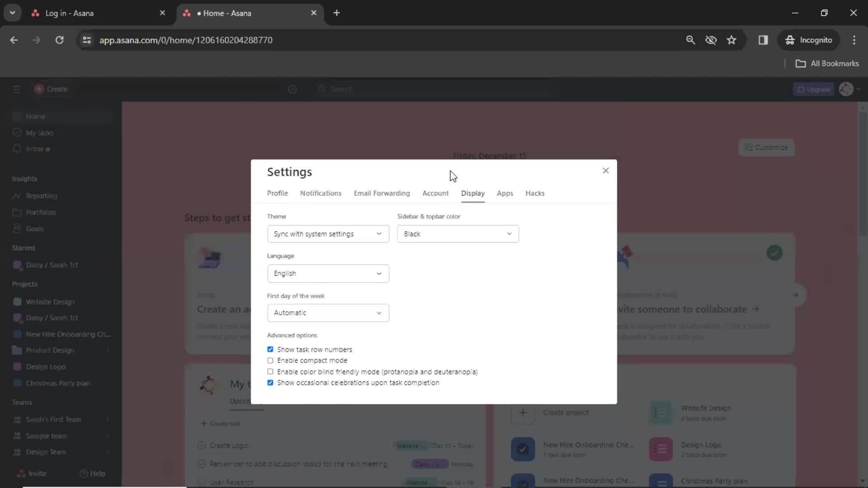
Task: Open Website Design project in sidebar
Action: [x=50, y=301]
